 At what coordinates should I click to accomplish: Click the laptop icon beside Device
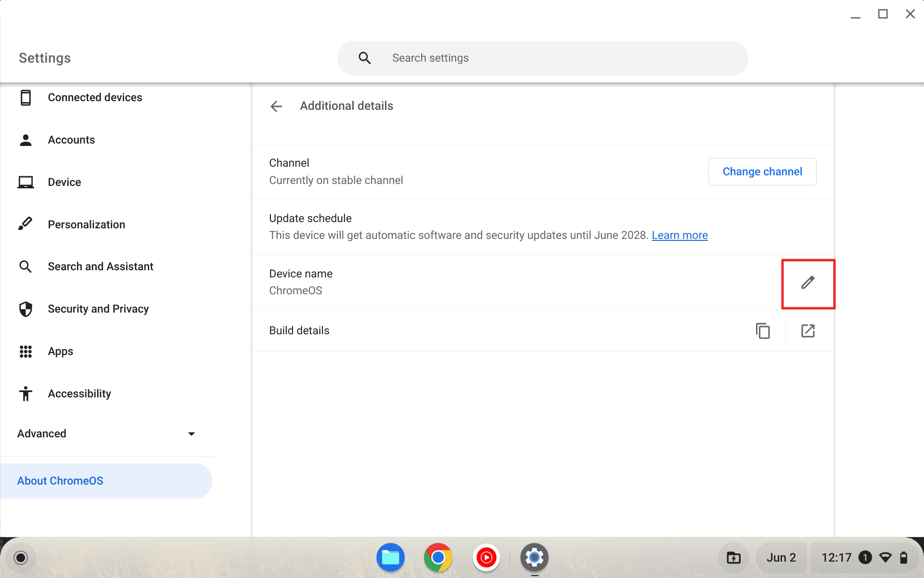click(26, 182)
